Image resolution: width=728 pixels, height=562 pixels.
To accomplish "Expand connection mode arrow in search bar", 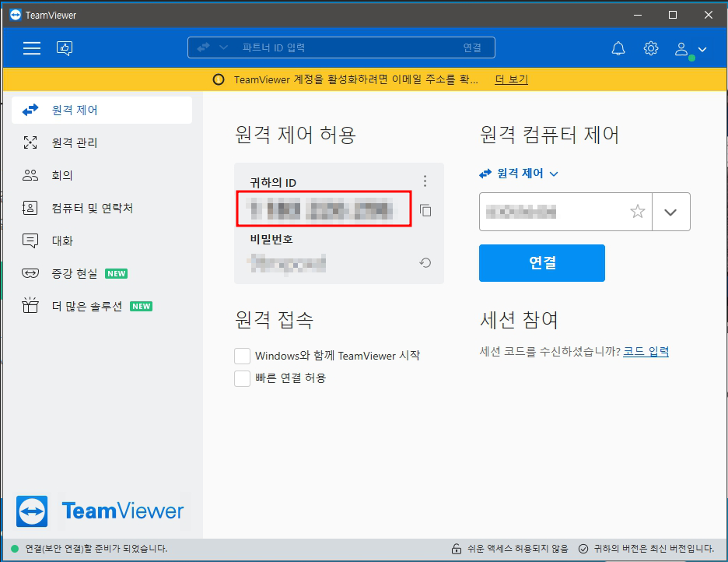I will click(223, 47).
